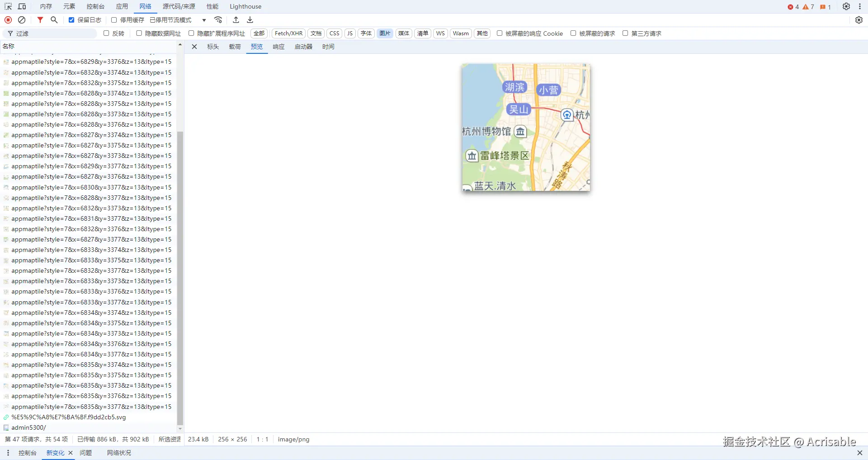Enable 第三方请求 checkbox
Image resolution: width=868 pixels, height=460 pixels.
pos(625,33)
